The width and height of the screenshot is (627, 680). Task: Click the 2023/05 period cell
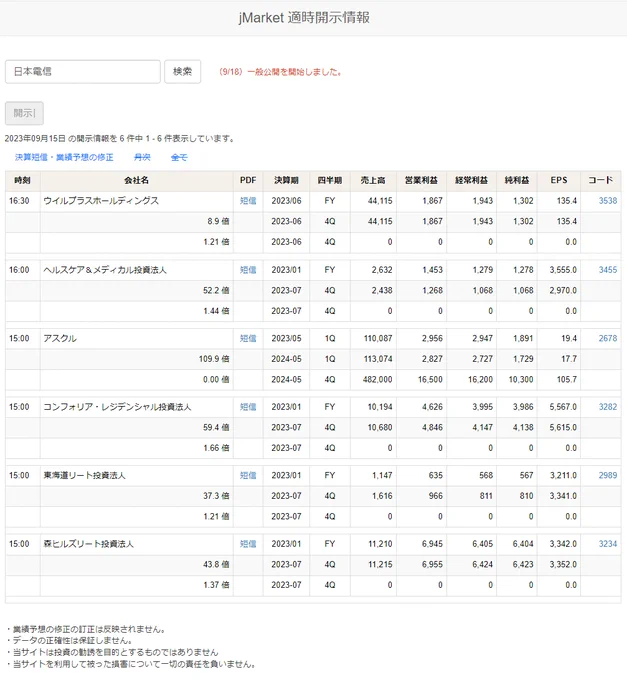point(286,338)
